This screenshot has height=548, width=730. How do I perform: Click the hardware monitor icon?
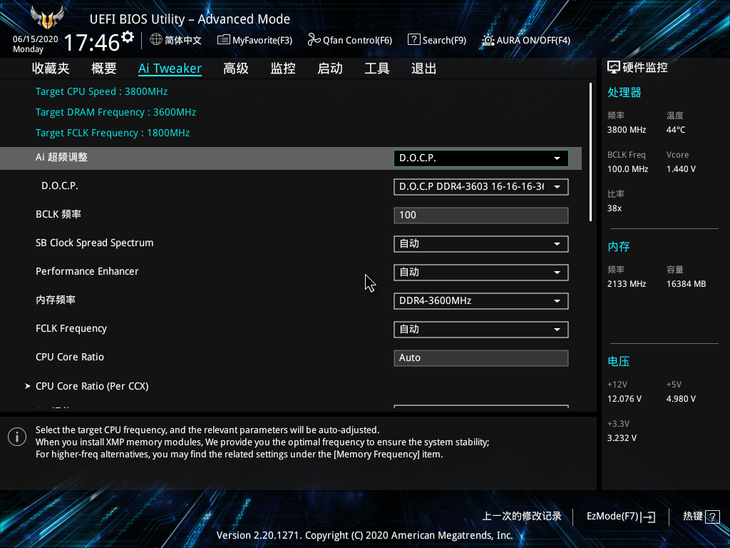[614, 67]
